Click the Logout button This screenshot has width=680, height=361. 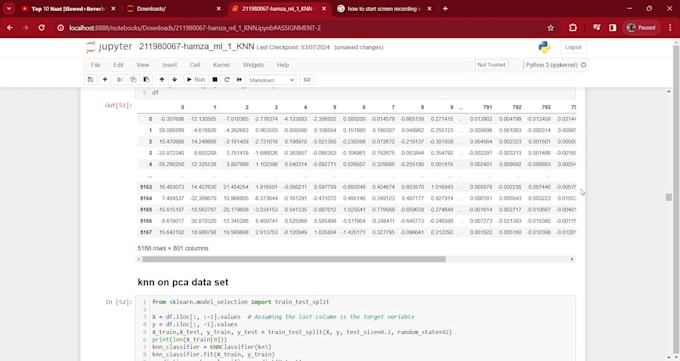click(573, 47)
